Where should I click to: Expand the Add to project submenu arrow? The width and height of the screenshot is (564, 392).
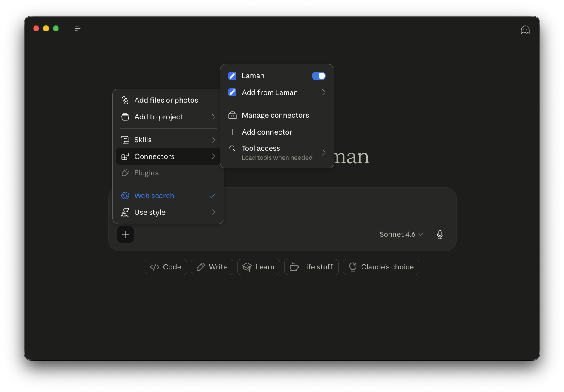click(x=213, y=117)
